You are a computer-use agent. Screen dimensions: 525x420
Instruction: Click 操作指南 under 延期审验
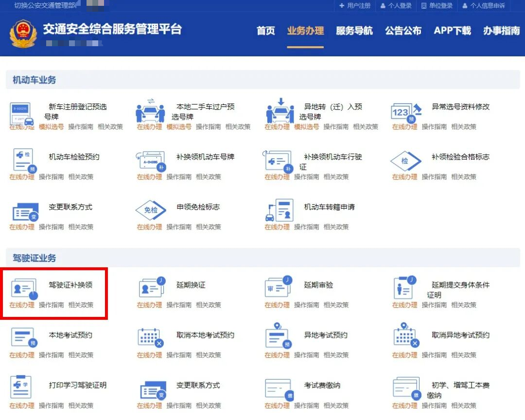[x=306, y=305]
